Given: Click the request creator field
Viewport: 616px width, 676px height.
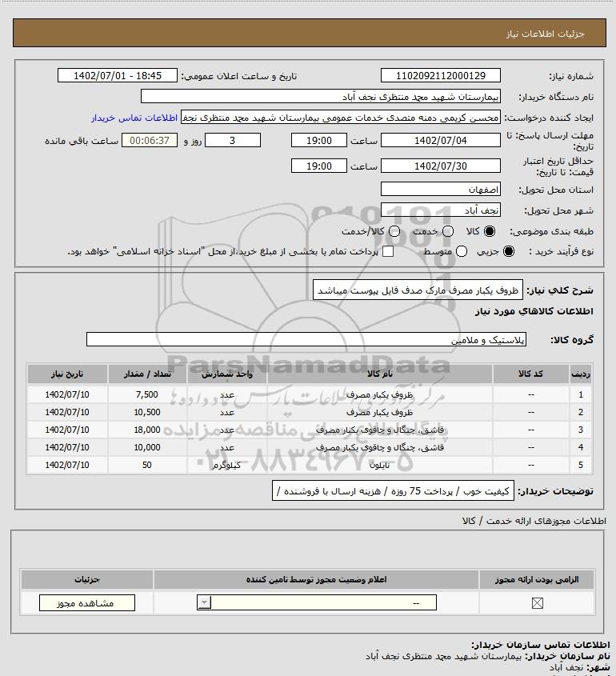Looking at the screenshot, I should point(341,118).
